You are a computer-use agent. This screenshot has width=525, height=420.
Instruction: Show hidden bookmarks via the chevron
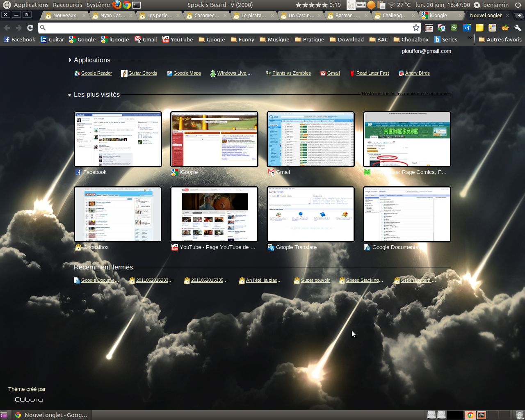click(x=470, y=38)
